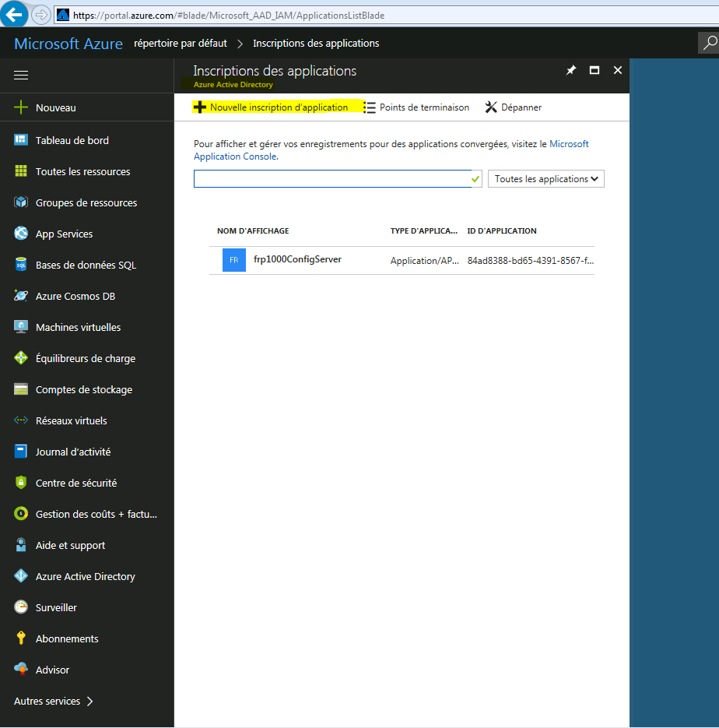
Task: Click répertoire par défaut breadcrumb
Action: [x=181, y=43]
